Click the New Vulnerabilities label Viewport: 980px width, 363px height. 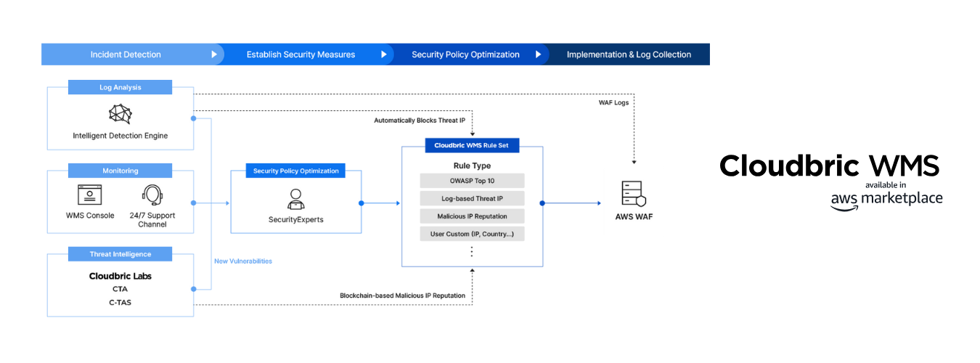(x=243, y=261)
